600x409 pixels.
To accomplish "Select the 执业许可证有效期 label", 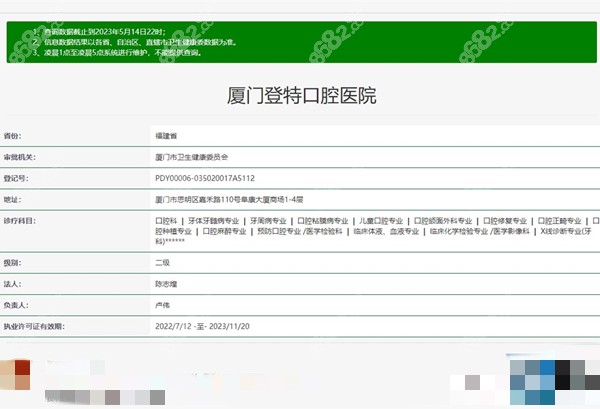I will tap(34, 326).
